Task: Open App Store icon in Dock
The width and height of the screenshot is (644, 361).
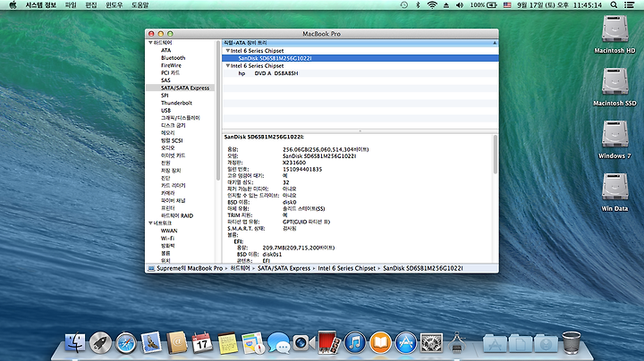Action: (406, 342)
